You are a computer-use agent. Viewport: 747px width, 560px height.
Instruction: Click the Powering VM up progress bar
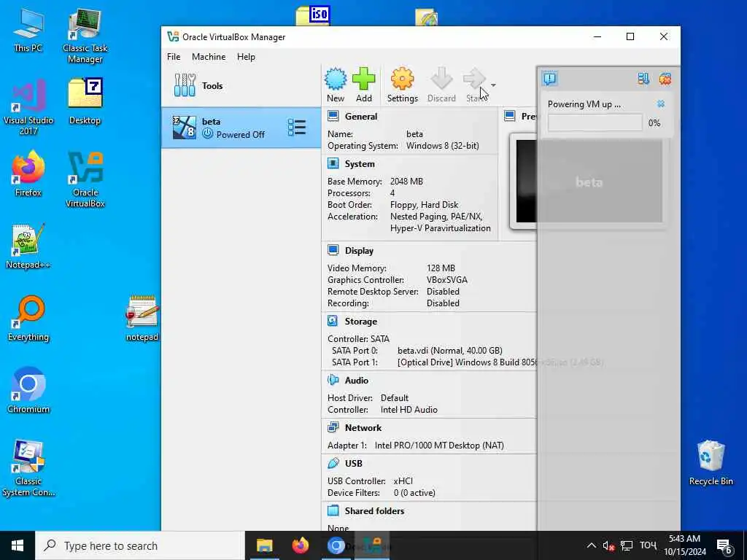point(595,122)
